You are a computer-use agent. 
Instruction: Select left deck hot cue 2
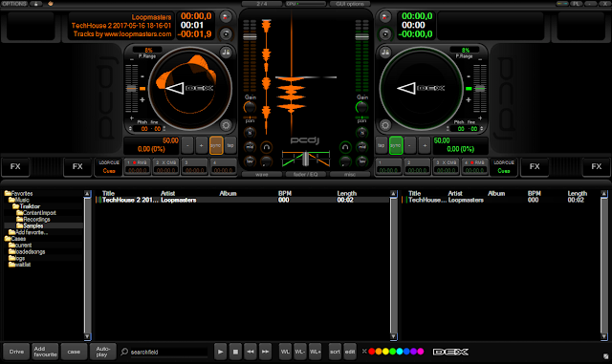click(165, 166)
